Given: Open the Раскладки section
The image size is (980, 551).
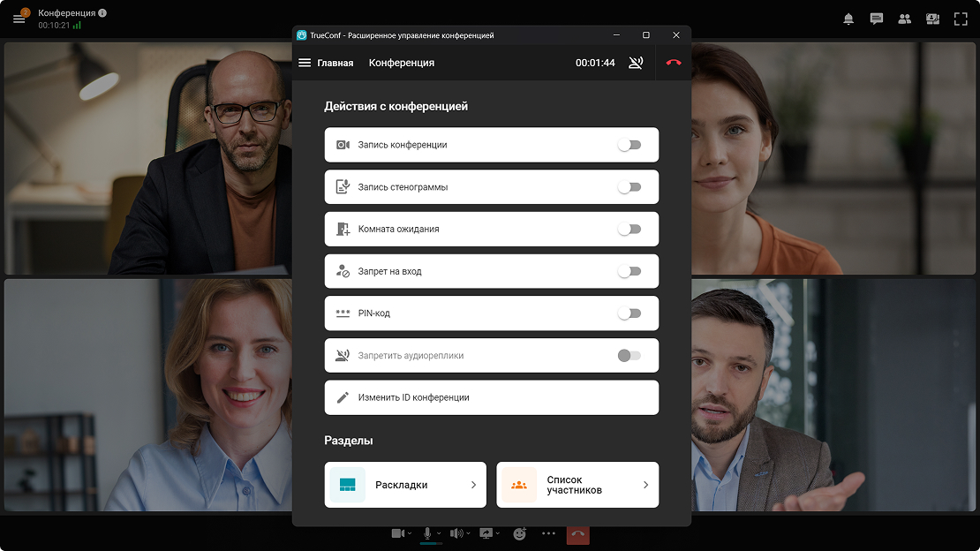Looking at the screenshot, I should tap(405, 485).
